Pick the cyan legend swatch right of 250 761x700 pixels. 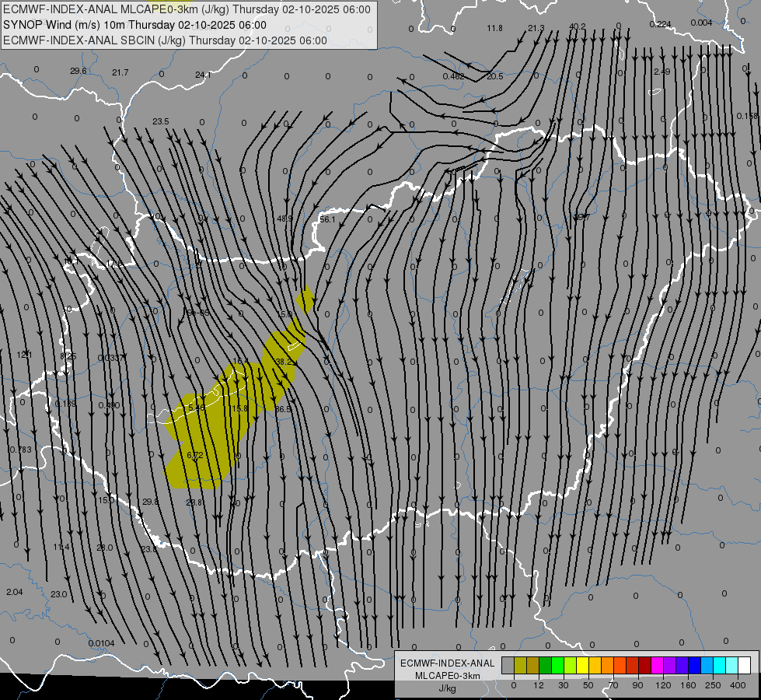(720, 666)
